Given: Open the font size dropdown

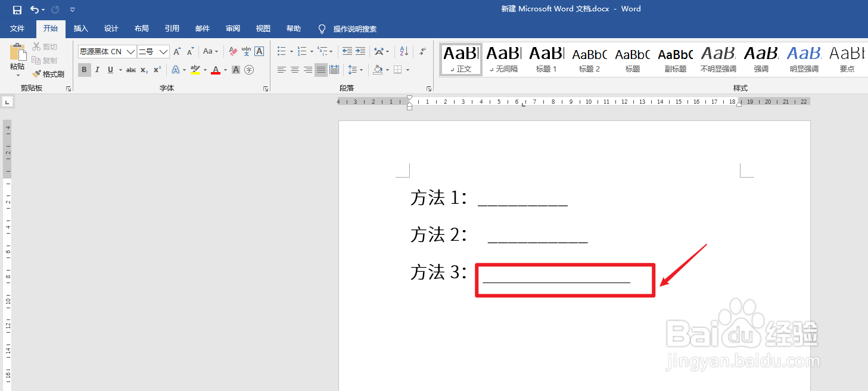Looking at the screenshot, I should pyautogui.click(x=164, y=51).
